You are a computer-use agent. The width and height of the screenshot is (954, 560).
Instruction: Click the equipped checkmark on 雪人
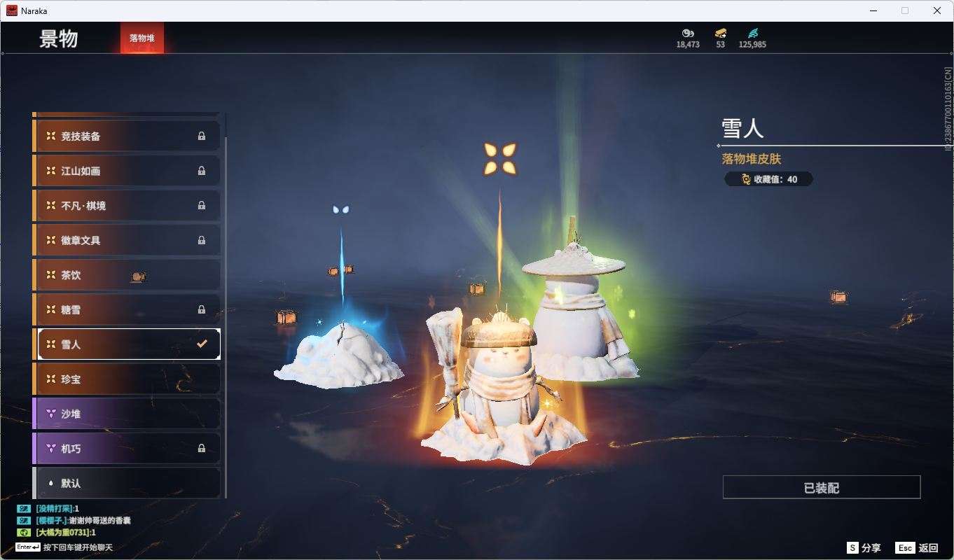coord(202,344)
